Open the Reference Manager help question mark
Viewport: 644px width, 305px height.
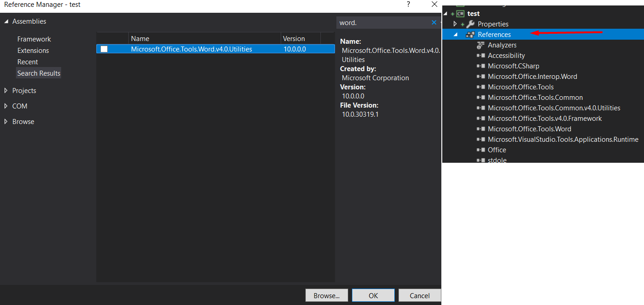pos(408,4)
